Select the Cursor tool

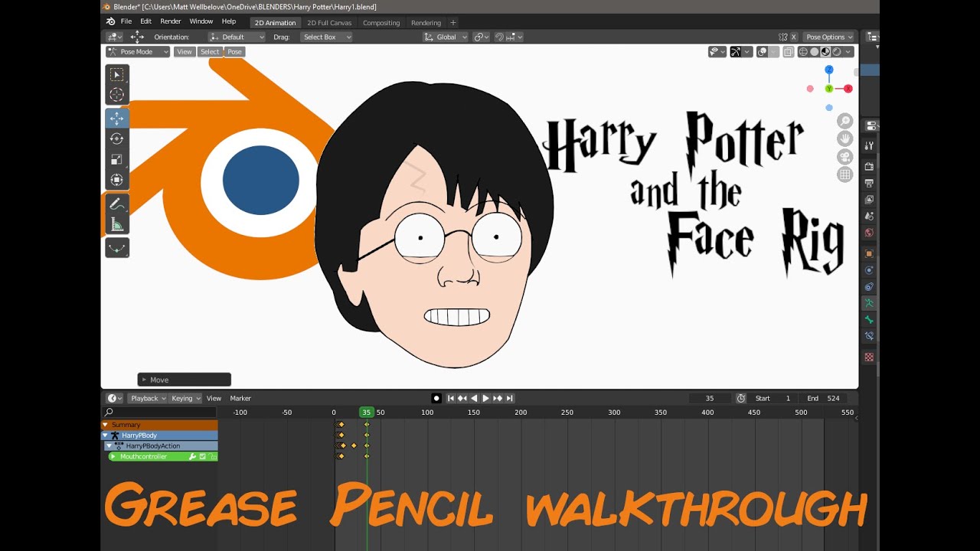click(x=117, y=95)
